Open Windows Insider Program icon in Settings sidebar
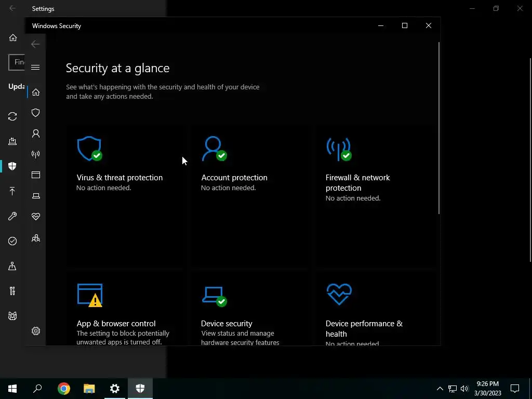The image size is (532, 399). pos(12,316)
